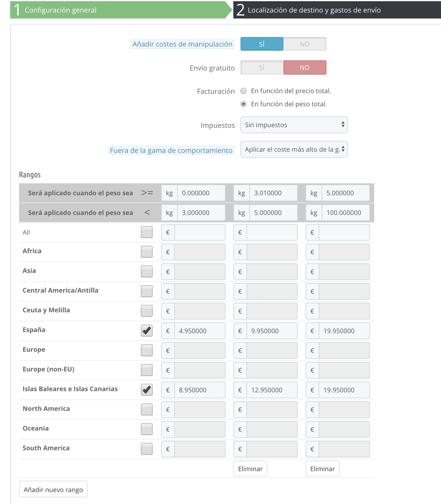Click Añadir nuevo rango button

[53, 489]
